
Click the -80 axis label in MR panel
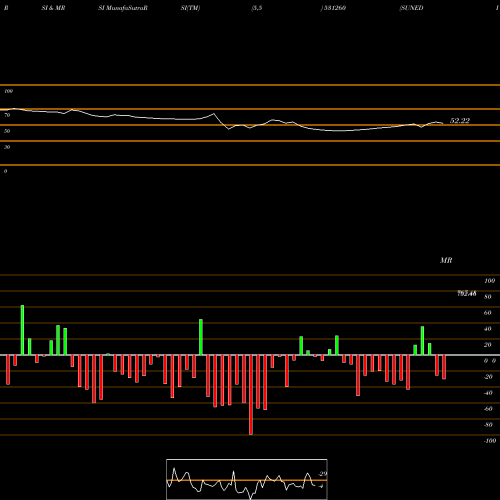coord(488,425)
